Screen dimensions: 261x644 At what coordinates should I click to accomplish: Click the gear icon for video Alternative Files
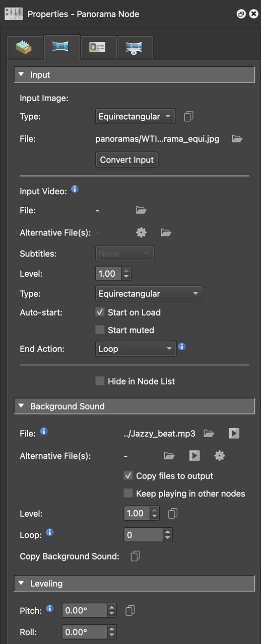pyautogui.click(x=141, y=232)
